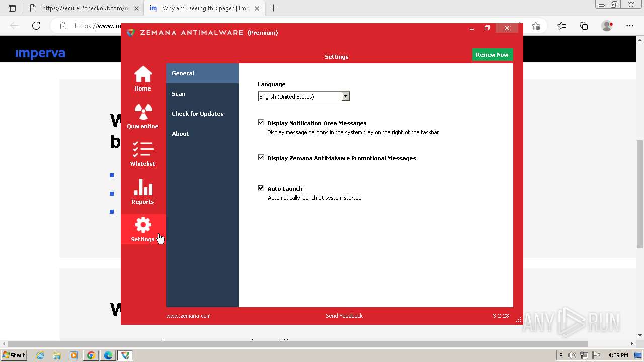644x362 pixels.
Task: Open the About settings tab
Action: 202,134
